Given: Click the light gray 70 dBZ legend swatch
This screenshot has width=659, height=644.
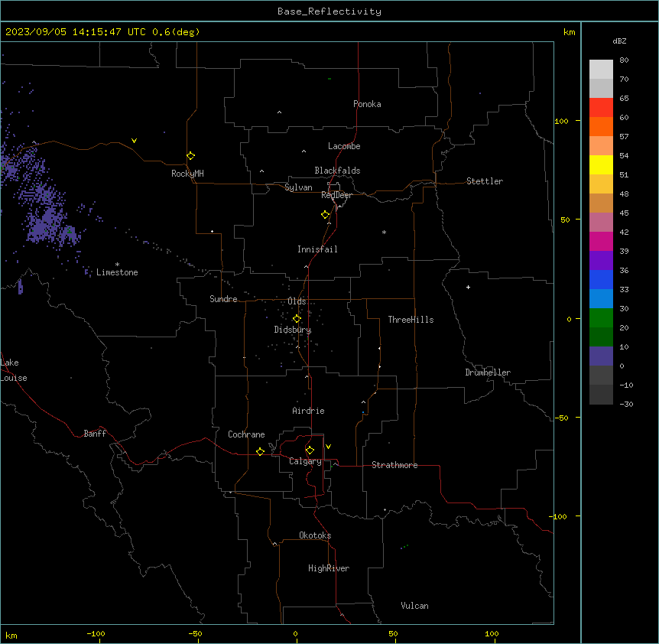Looking at the screenshot, I should pyautogui.click(x=601, y=70).
